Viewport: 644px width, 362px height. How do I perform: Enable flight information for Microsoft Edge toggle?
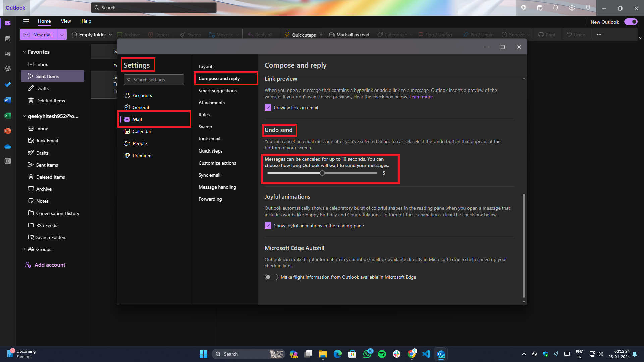point(271,277)
